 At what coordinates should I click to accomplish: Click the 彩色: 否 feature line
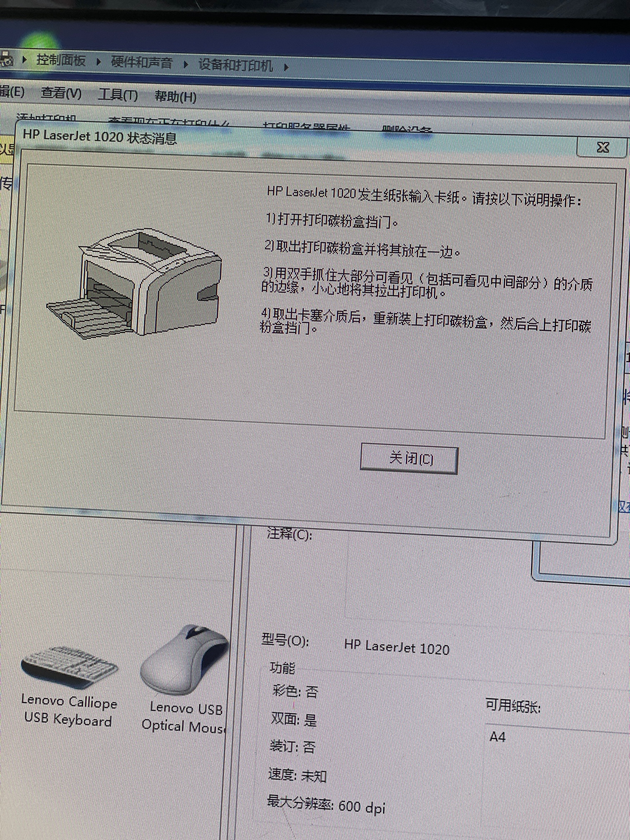pyautogui.click(x=295, y=692)
